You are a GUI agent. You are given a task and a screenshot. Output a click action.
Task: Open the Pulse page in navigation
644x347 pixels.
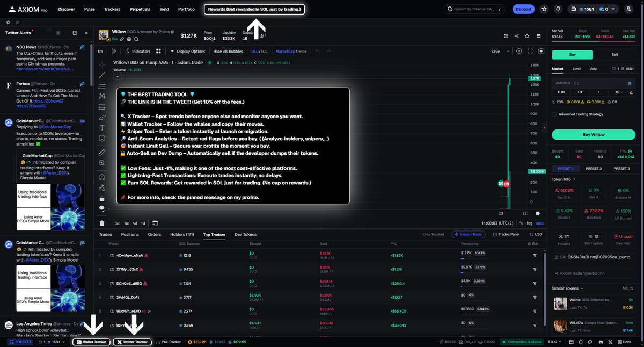(90, 9)
